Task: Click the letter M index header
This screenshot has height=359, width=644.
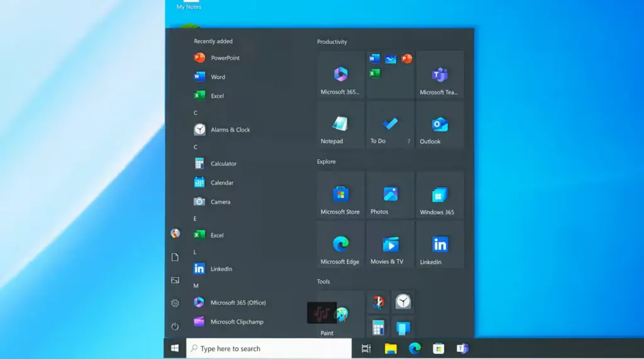Action: click(x=196, y=286)
